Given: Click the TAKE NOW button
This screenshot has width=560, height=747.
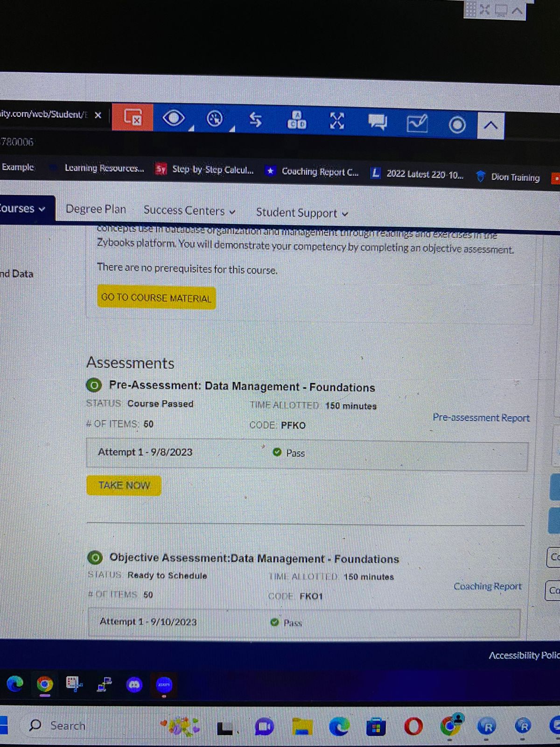Looking at the screenshot, I should [124, 486].
